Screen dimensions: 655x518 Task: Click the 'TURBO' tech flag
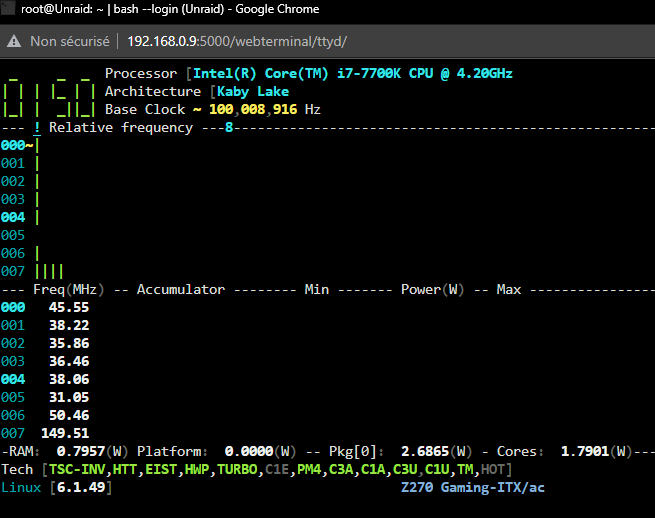point(237,470)
